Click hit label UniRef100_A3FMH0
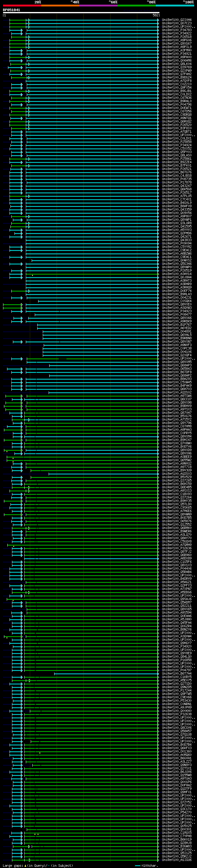This screenshot has width=197, height=868. tap(177, 50)
